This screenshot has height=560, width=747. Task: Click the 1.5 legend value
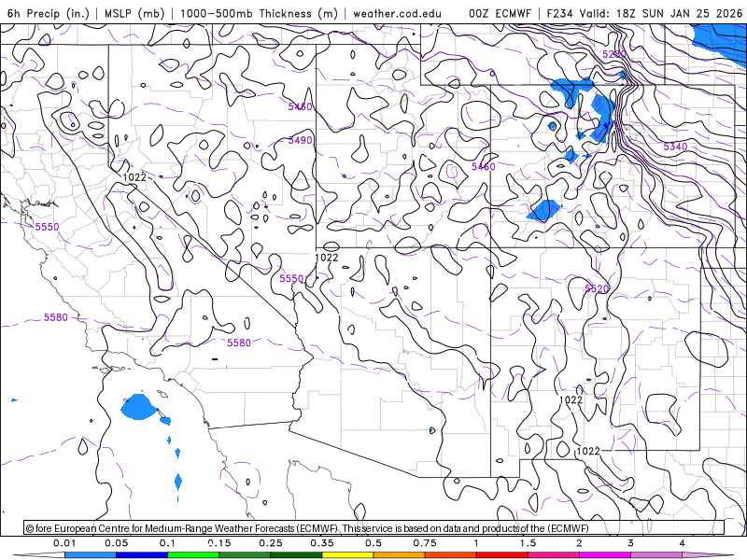point(528,543)
